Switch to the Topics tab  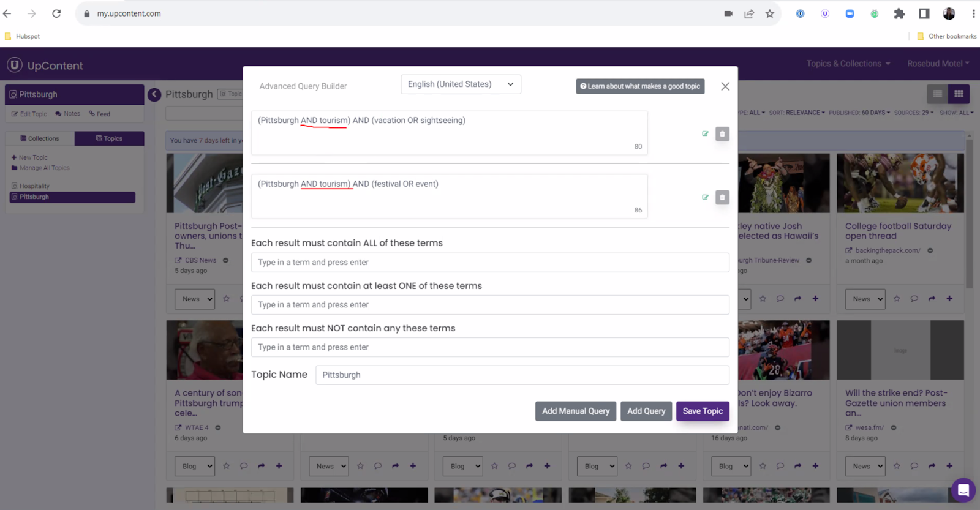(x=110, y=138)
